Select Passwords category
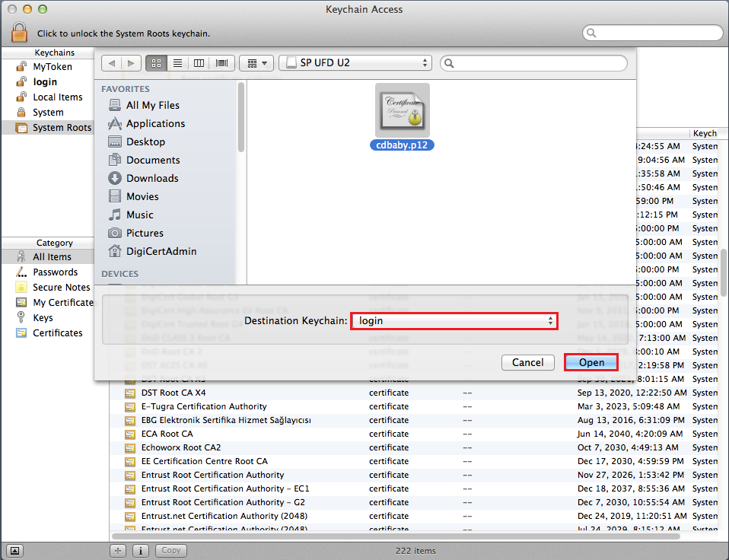The height and width of the screenshot is (560, 729). 55,272
